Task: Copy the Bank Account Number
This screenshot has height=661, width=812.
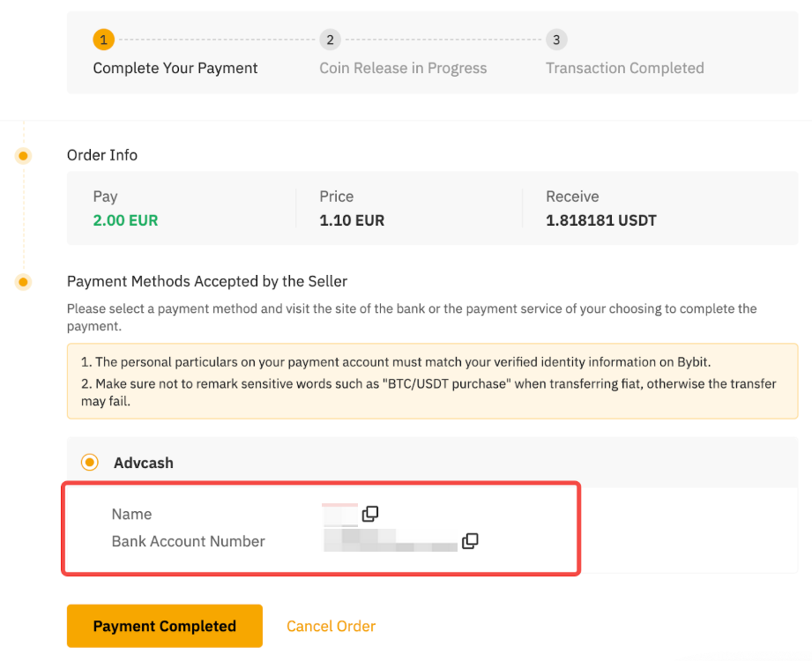Action: tap(470, 541)
